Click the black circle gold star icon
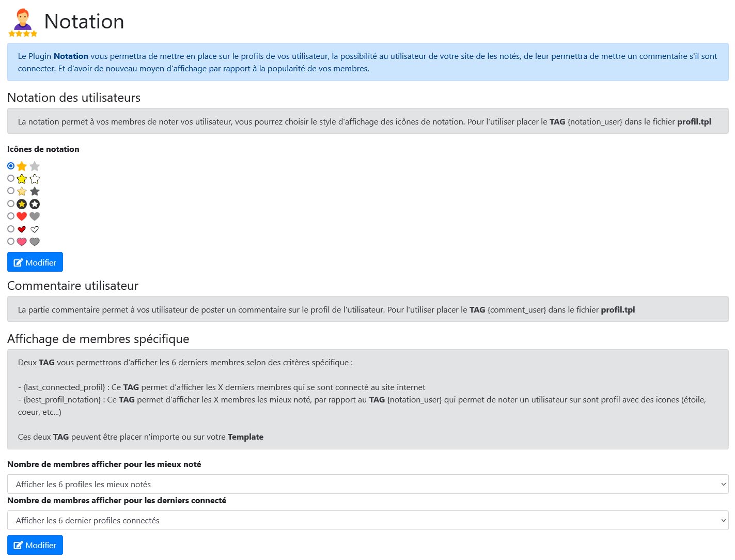735x560 pixels. click(x=22, y=204)
